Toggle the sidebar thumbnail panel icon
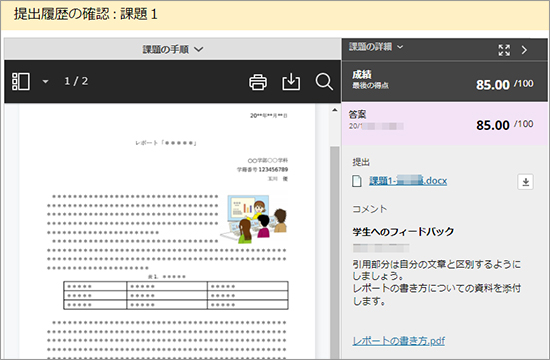 pyautogui.click(x=21, y=81)
